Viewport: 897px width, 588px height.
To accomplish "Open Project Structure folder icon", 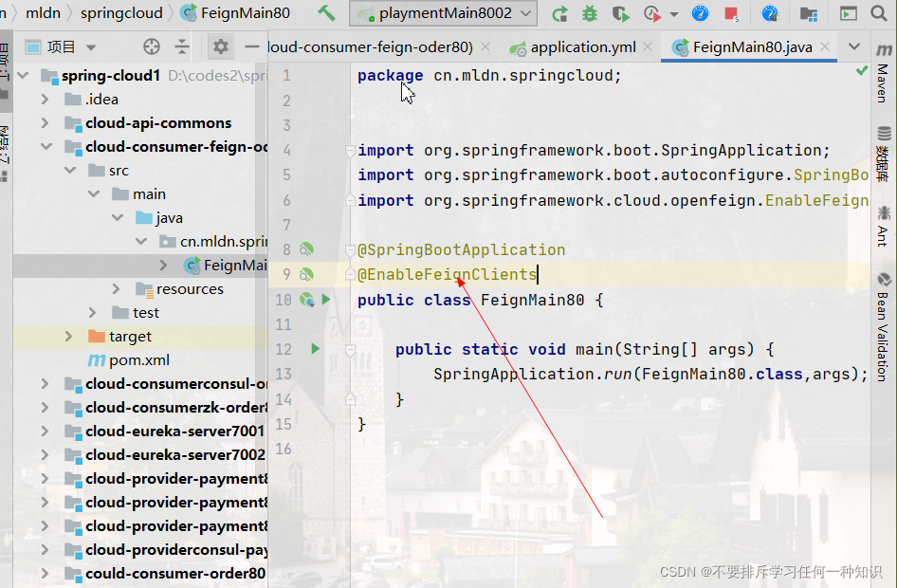I will coord(808,13).
